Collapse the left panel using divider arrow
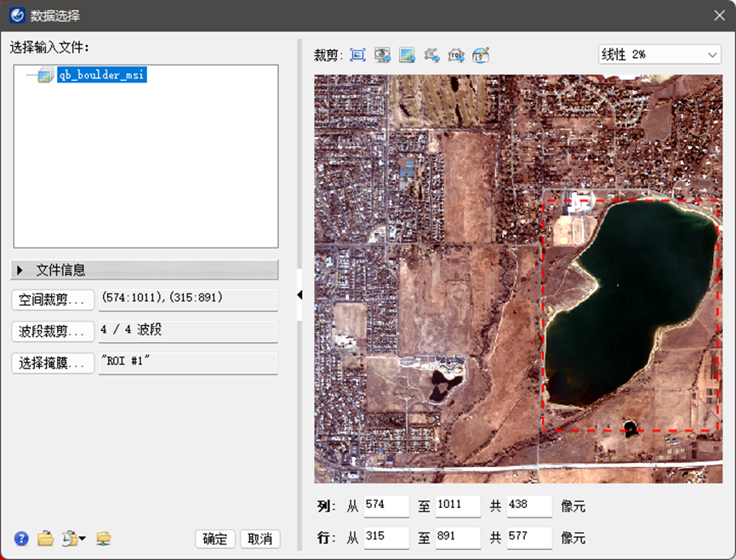Image resolution: width=736 pixels, height=560 pixels. [300, 294]
